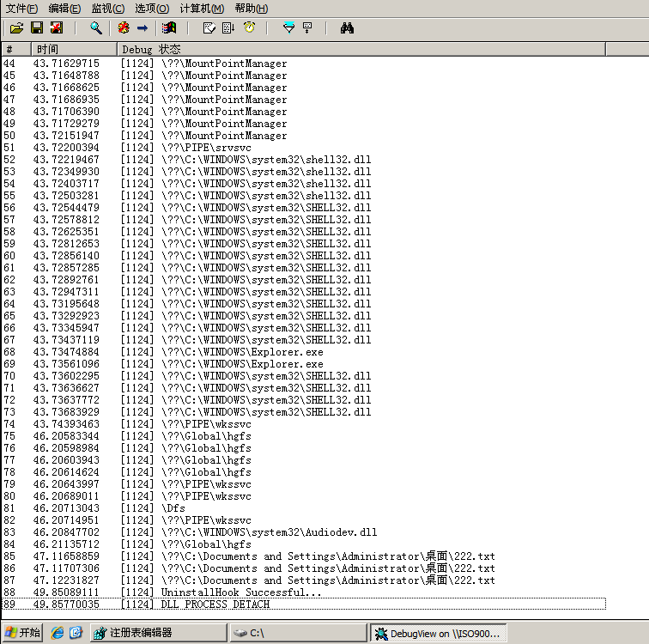Viewport: 649px width, 644px height.
Task: Click the 开始 Start button
Action: [23, 633]
